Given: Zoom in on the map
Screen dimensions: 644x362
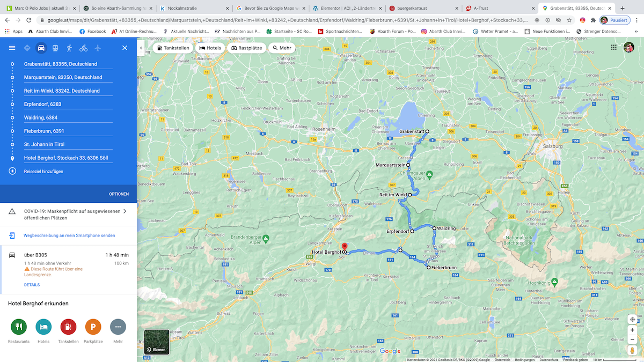Looking at the screenshot, I should [x=632, y=330].
